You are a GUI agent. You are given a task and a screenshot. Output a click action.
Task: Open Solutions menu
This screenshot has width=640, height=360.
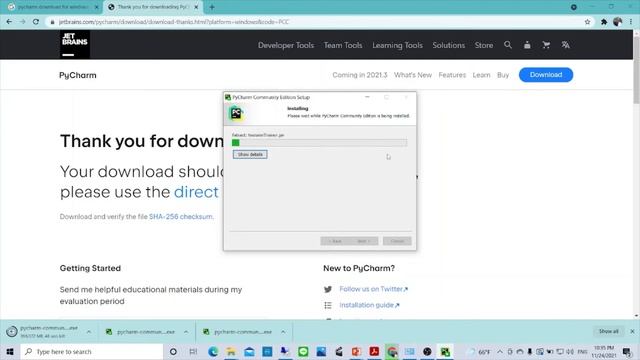(449, 45)
